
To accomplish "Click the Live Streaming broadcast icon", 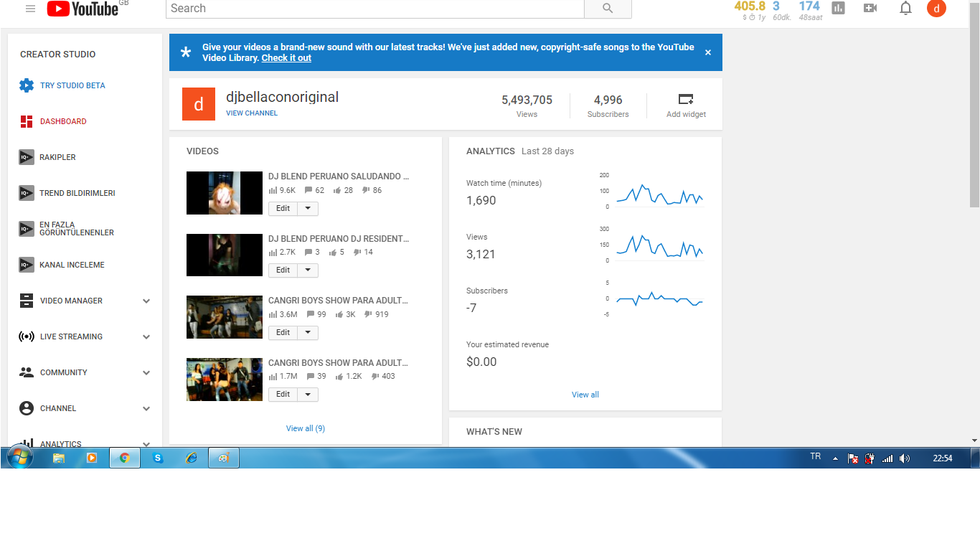I will (27, 336).
